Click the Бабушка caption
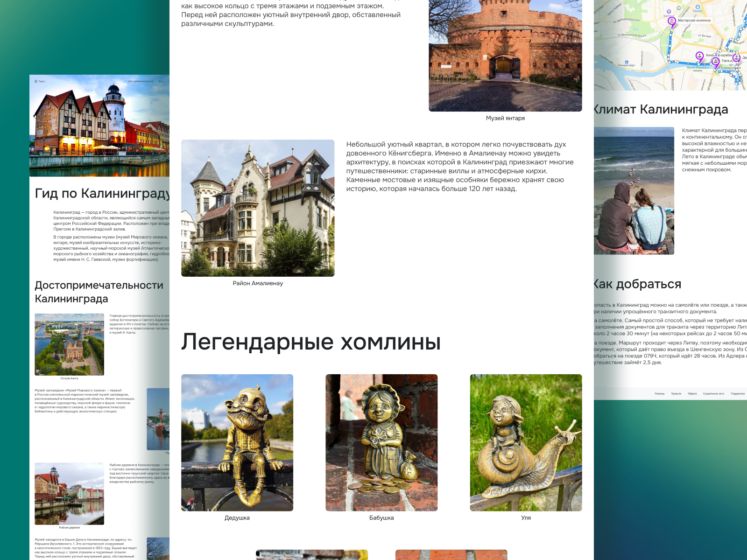 point(381,518)
